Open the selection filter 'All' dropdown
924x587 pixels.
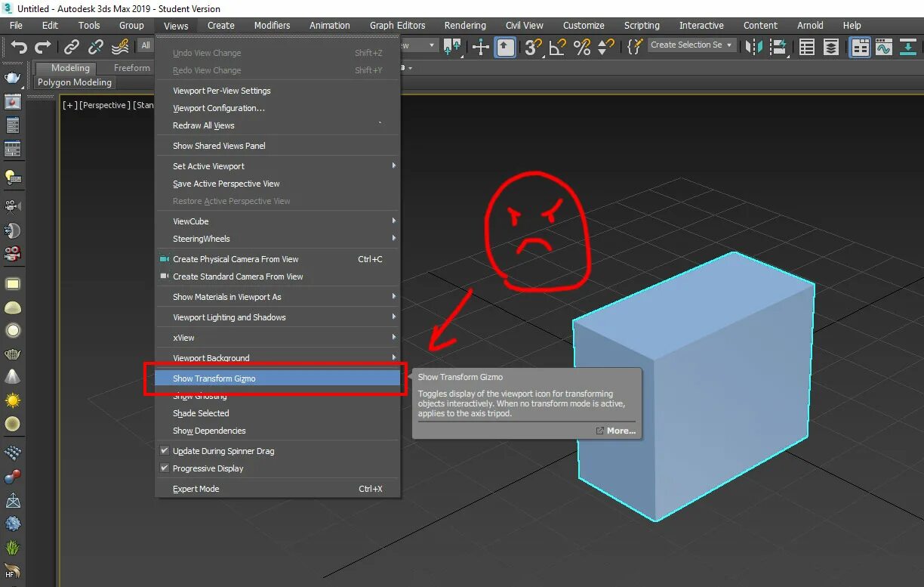click(146, 46)
